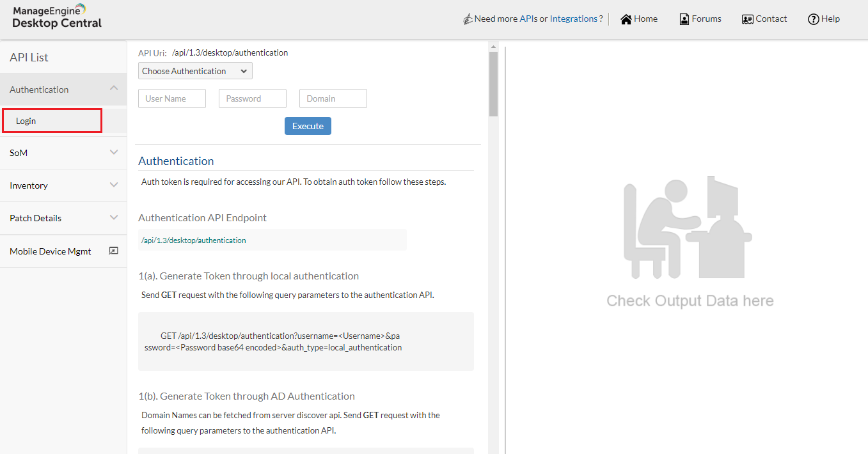Follow the Integrations link in the header
The image size is (868, 454).
point(574,19)
